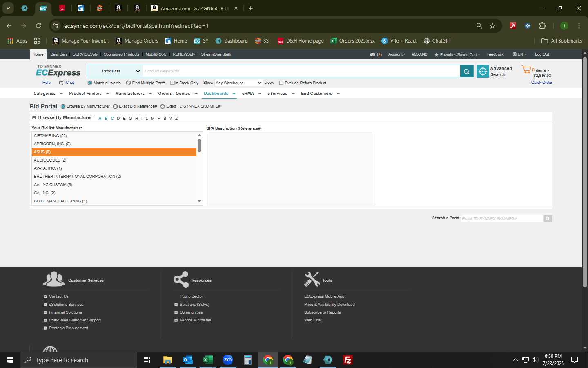This screenshot has height=368, width=588.
Task: Click the magnifier search button beside Product Keywords
Action: (x=466, y=71)
